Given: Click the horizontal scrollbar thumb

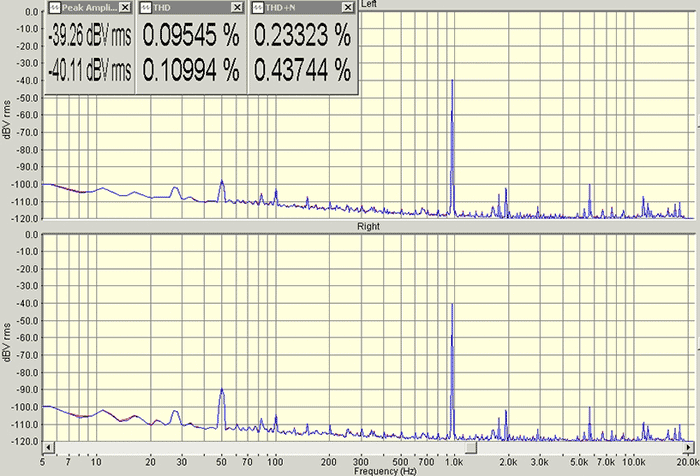Looking at the screenshot, I should [x=471, y=447].
